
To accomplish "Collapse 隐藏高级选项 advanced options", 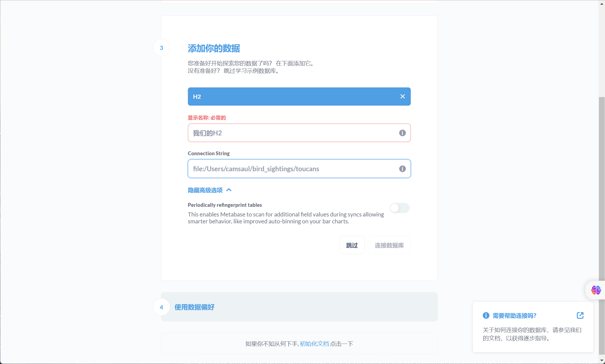I will [x=205, y=190].
